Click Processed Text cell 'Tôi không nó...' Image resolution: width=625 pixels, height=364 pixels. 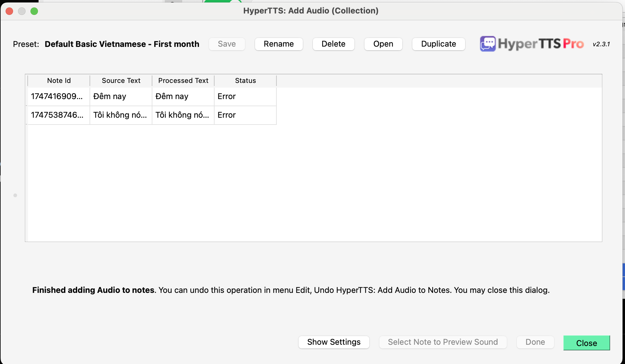coord(183,115)
